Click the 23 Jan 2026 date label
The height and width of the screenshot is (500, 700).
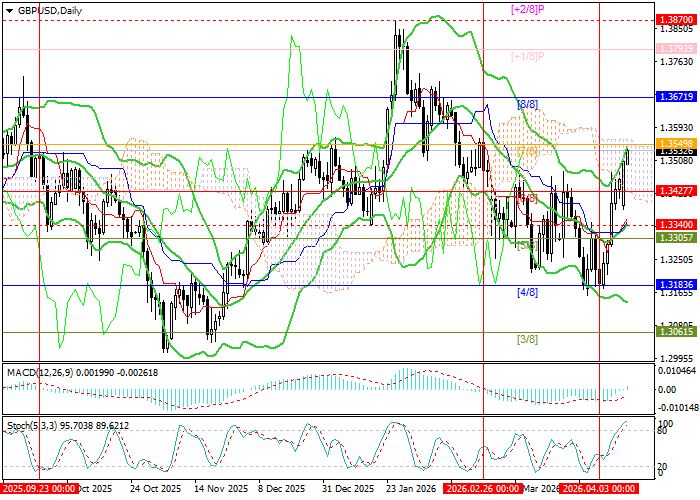click(x=411, y=488)
